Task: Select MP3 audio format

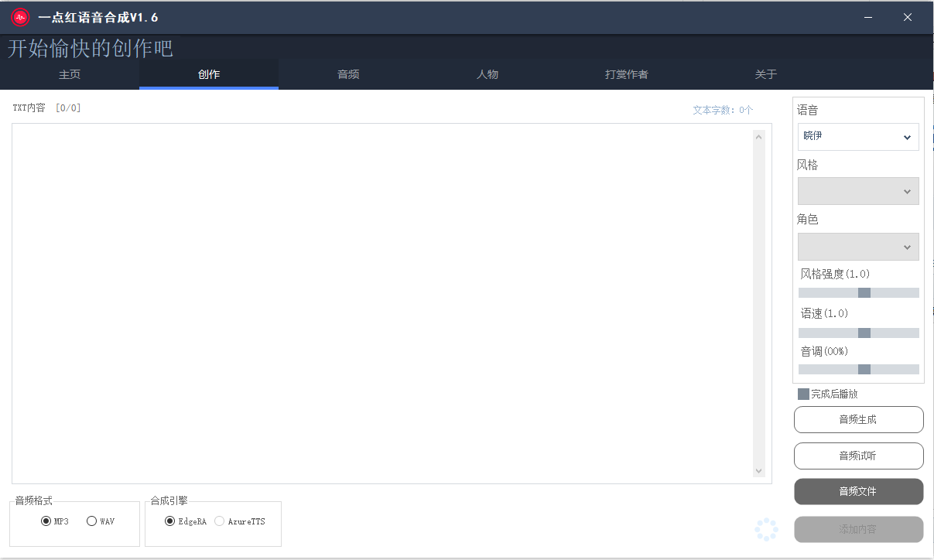Action: click(46, 521)
